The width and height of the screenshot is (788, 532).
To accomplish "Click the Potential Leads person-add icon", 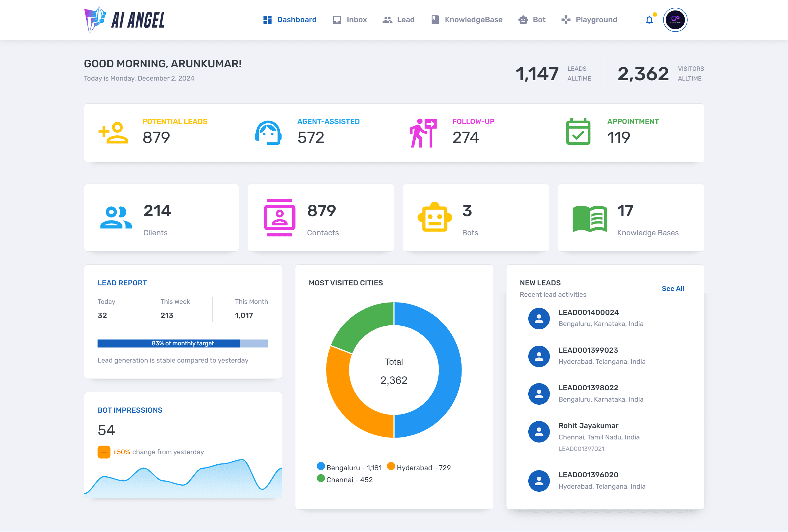I will (113, 133).
